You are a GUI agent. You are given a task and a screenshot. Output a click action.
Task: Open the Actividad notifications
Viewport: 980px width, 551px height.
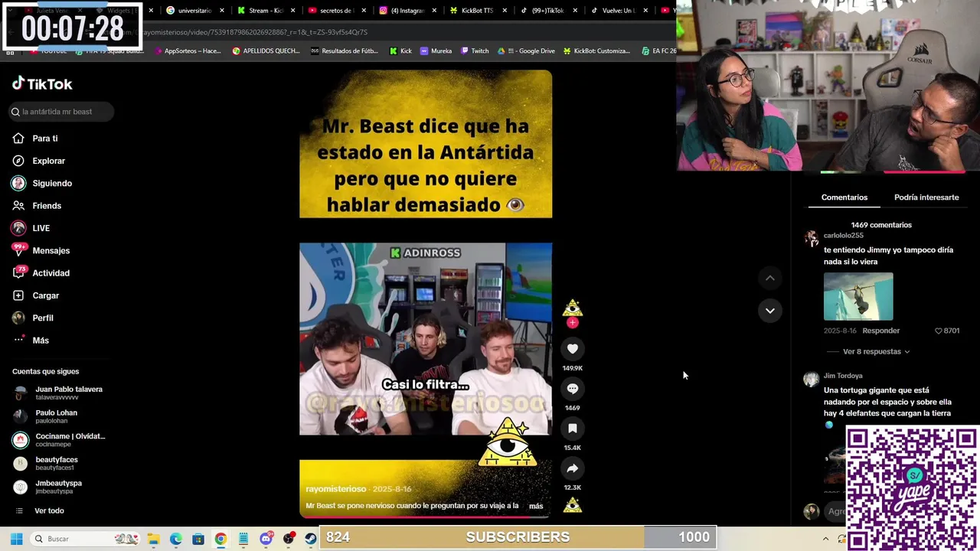pos(41,272)
